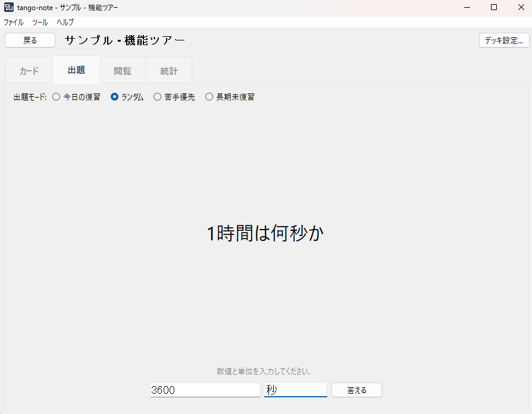Go back with the 戻る button

click(30, 40)
